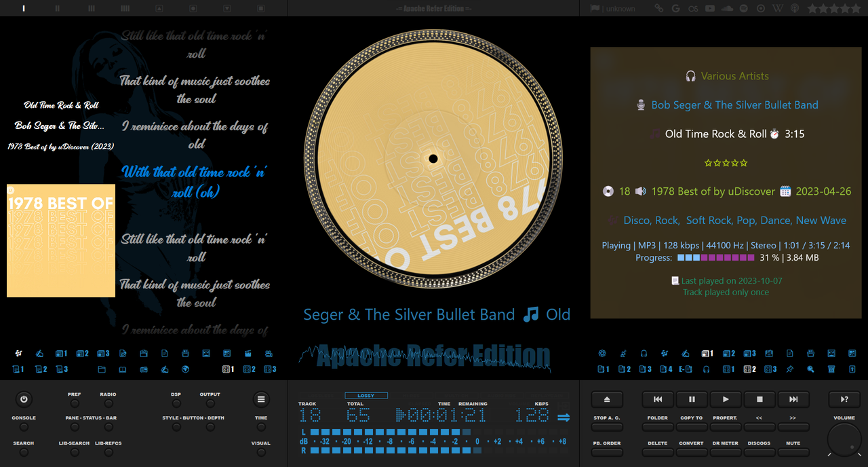Click the flower-shaped settings icon in right panel

[602, 353]
